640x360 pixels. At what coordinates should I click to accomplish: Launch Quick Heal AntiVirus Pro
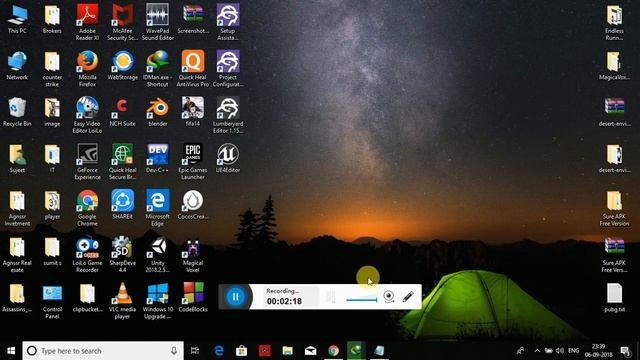coord(193,69)
